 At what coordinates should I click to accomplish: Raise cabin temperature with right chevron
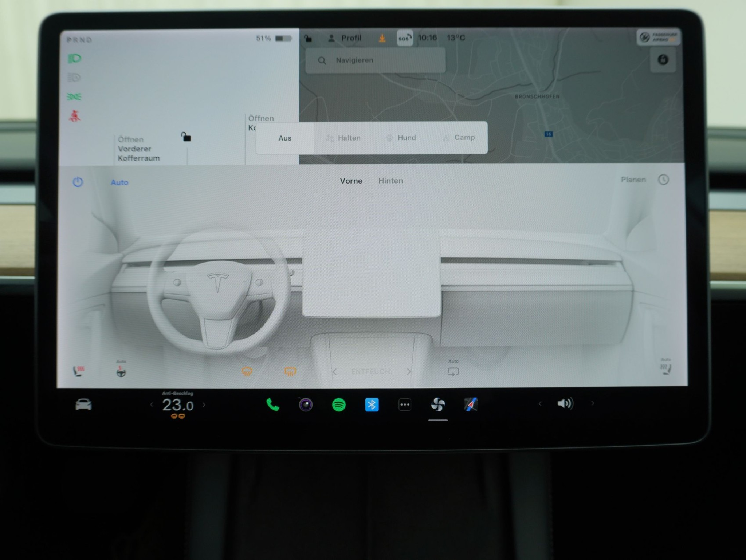click(204, 405)
